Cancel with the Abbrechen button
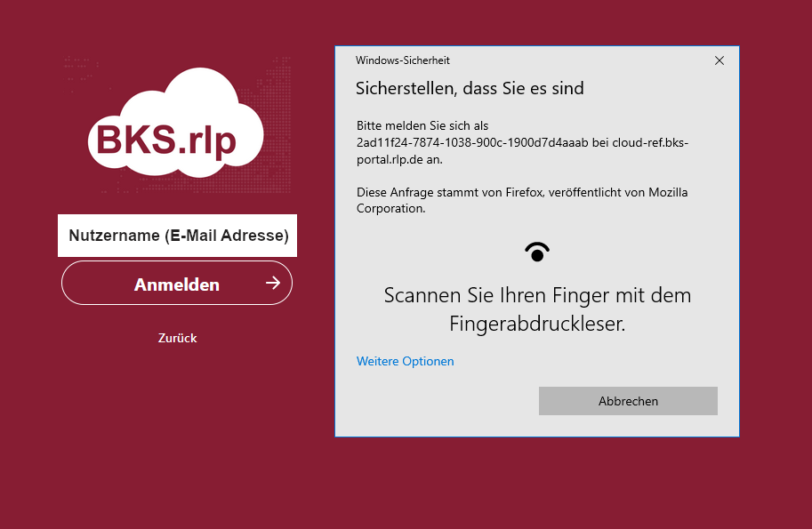The height and width of the screenshot is (529, 812). click(628, 401)
